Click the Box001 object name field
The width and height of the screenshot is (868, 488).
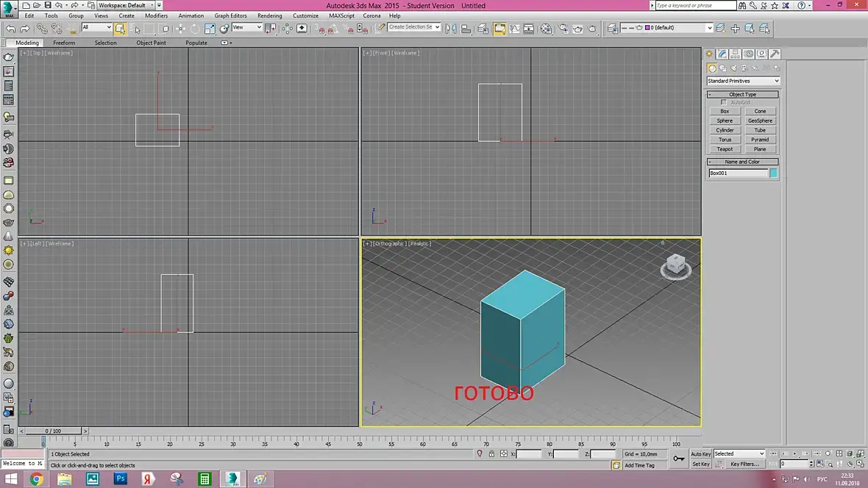[738, 173]
